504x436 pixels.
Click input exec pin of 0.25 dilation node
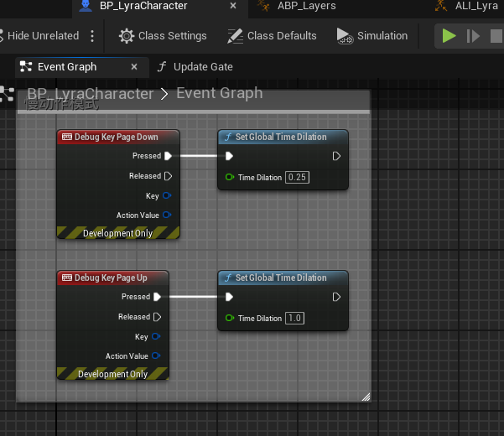(x=229, y=156)
